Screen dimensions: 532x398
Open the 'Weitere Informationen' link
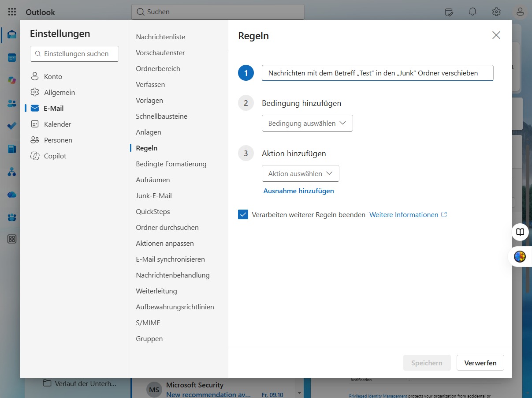(408, 214)
